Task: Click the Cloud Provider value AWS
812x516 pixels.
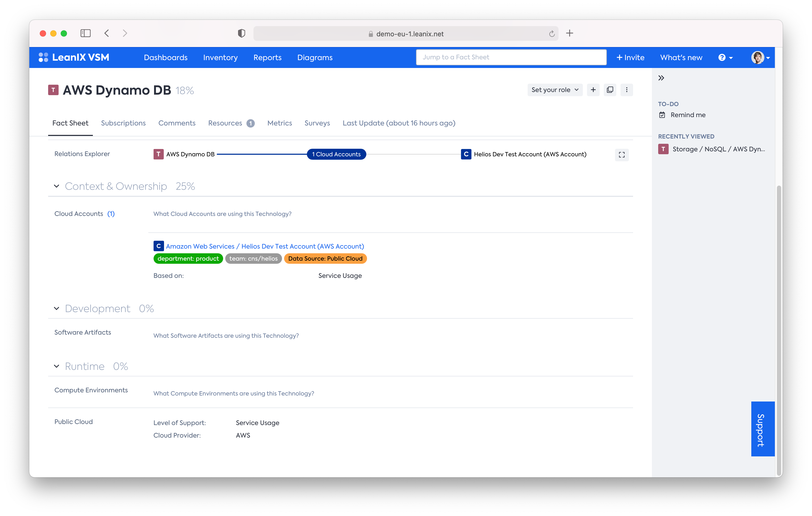Action: pos(243,435)
